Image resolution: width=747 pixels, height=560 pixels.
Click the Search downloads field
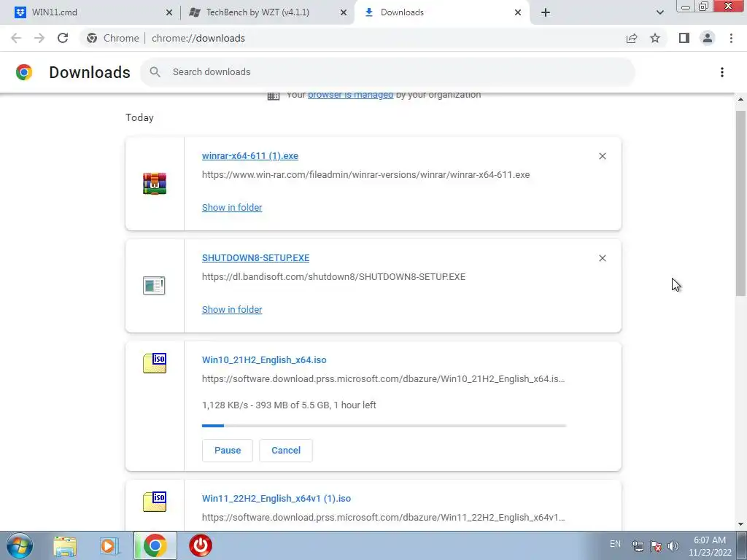[x=387, y=72]
